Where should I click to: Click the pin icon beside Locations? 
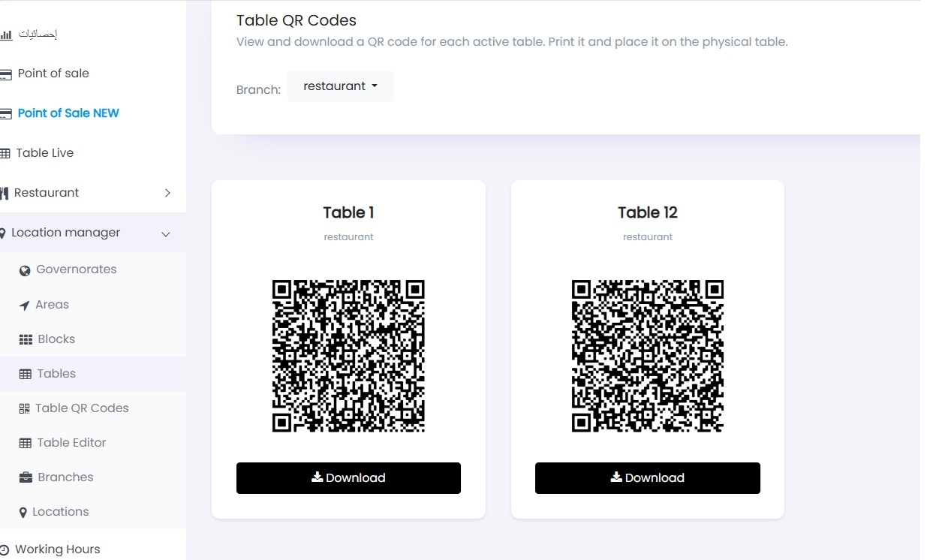point(23,513)
